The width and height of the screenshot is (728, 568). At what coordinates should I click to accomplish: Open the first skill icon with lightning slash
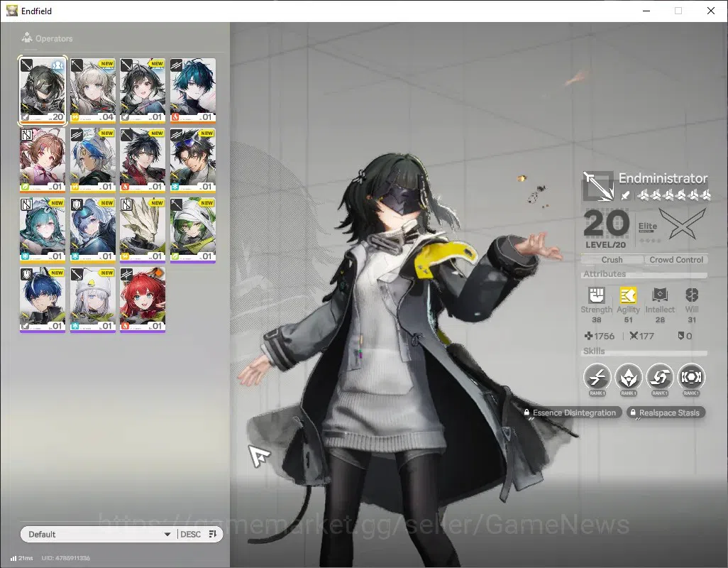tap(597, 377)
